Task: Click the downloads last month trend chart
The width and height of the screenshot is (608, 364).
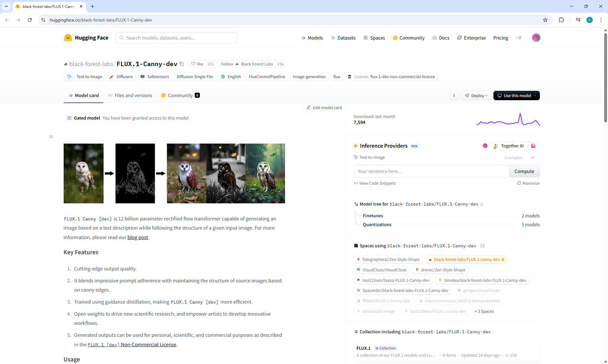Action: (508, 120)
